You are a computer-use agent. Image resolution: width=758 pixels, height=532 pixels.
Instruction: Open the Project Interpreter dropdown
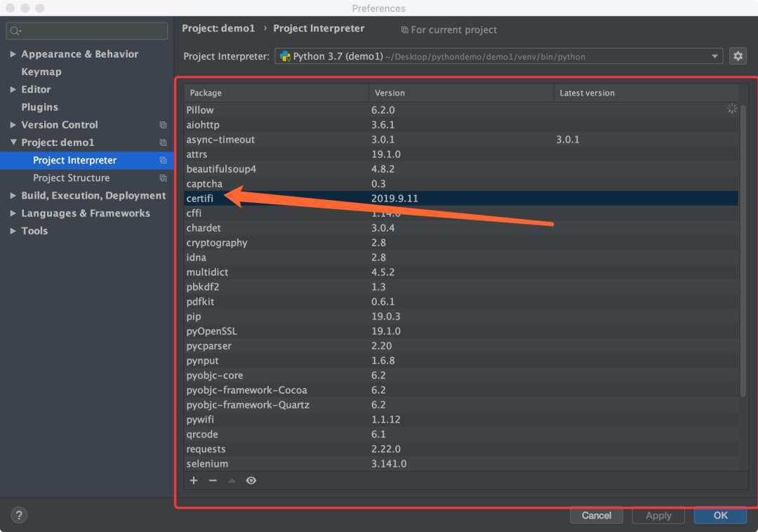[x=499, y=57]
